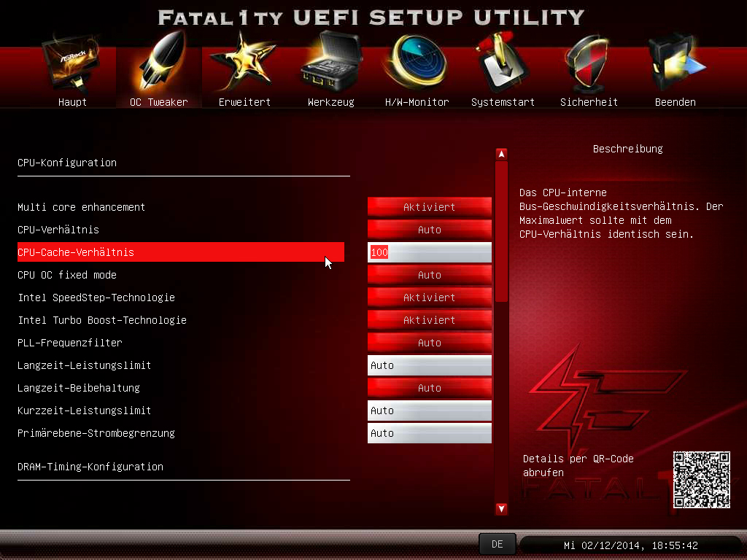Click the Beenden exit door icon

[676, 63]
